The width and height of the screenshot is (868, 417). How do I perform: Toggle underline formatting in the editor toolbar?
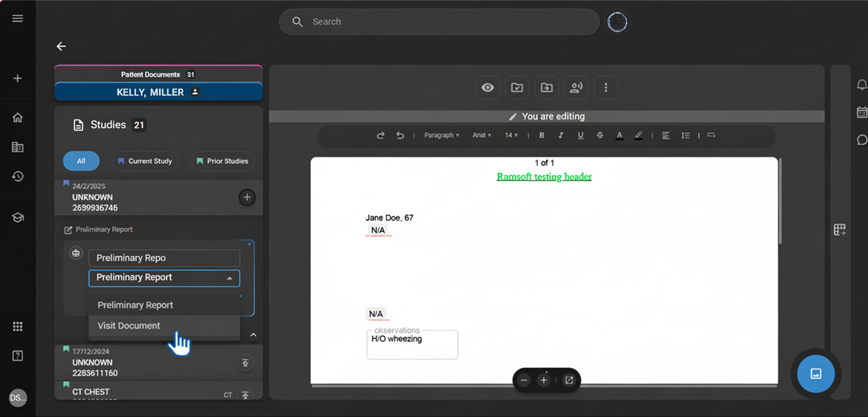pyautogui.click(x=580, y=135)
